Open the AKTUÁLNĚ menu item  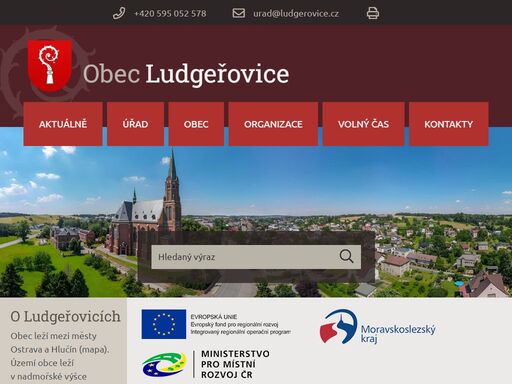pos(63,124)
